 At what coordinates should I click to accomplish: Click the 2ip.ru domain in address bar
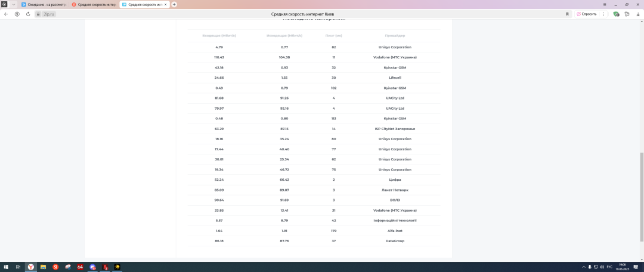click(49, 14)
